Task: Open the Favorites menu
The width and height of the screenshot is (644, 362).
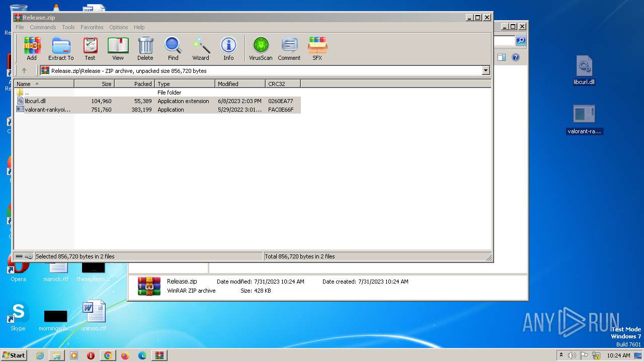Action: click(92, 27)
